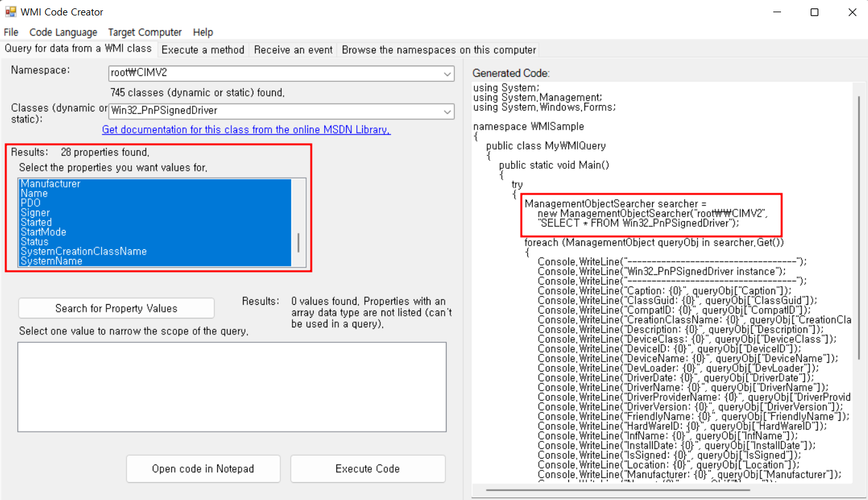Click the 745 classes found text

pos(197,92)
